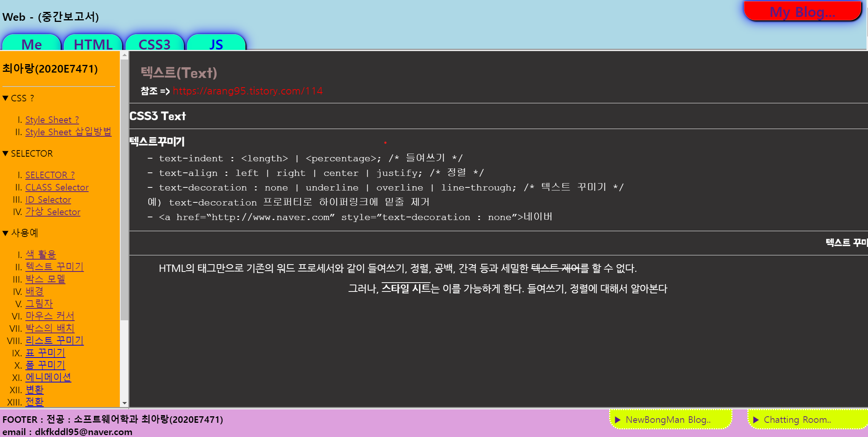Viewport: 868px width, 437px height.
Task: Open the Style Sheet ? link
Action: tap(52, 120)
